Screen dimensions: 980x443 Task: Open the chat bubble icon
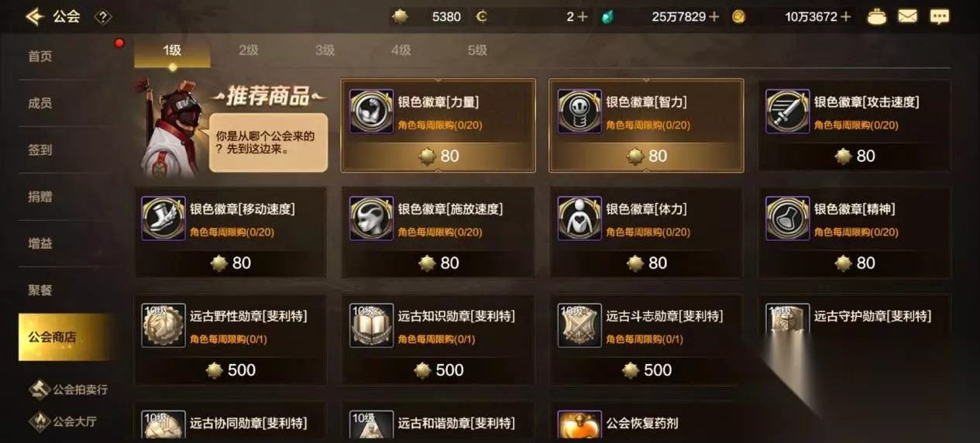939,16
